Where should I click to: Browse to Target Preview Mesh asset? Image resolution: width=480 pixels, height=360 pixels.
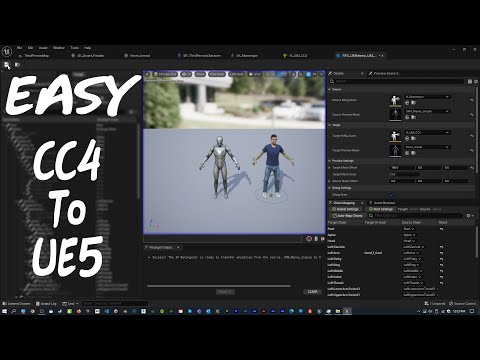pyautogui.click(x=414, y=153)
